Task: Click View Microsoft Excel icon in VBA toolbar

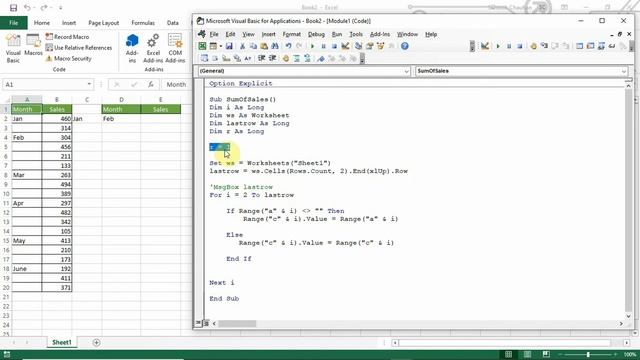Action: tap(202, 46)
